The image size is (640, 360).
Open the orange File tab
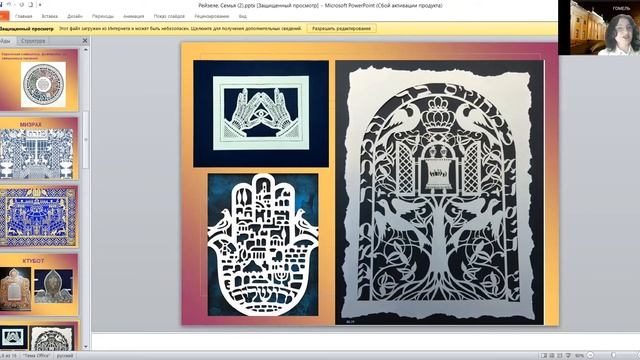click(3, 16)
